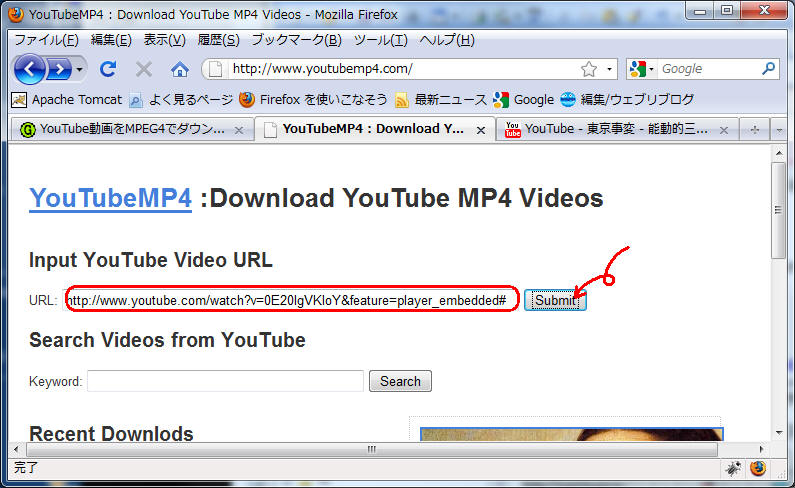Click the browser Back arrow button

pyautogui.click(x=30, y=69)
